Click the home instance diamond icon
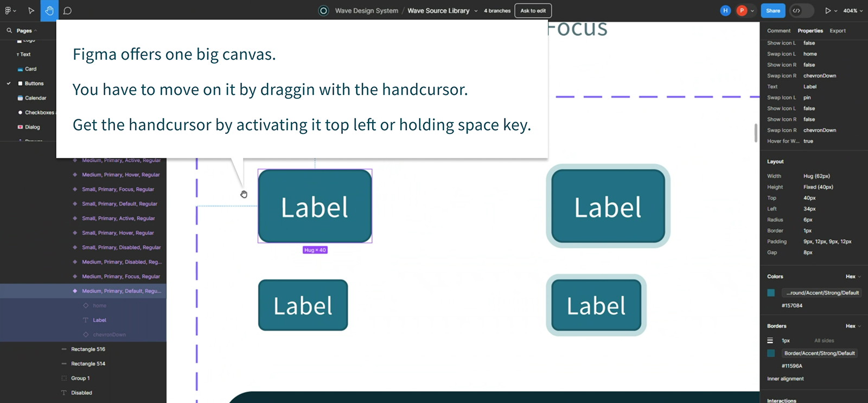This screenshot has width=868, height=403. tap(86, 305)
